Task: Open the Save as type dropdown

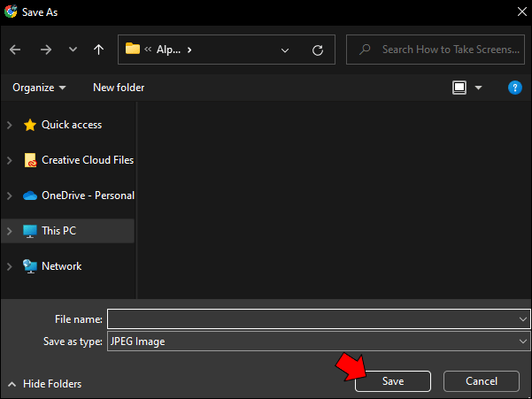Action: (319, 341)
